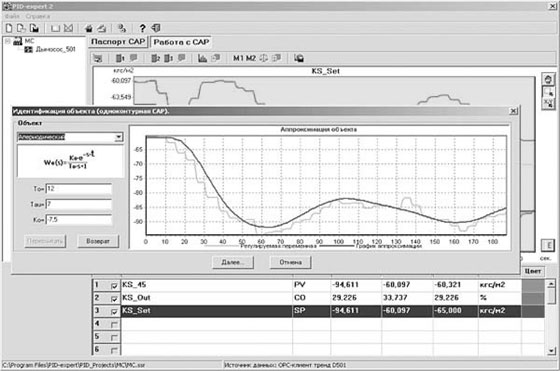This screenshot has height=371, width=560.
Task: Toggle the KS_45 row checkbox
Action: [114, 286]
